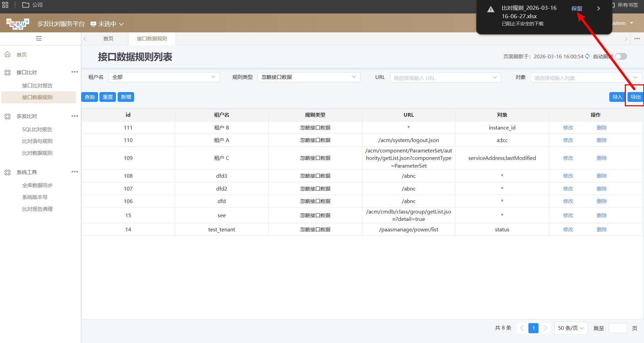Screen dimensions: 644x343
Task: Click 删除 for the test_tenant row
Action: [x=602, y=230]
